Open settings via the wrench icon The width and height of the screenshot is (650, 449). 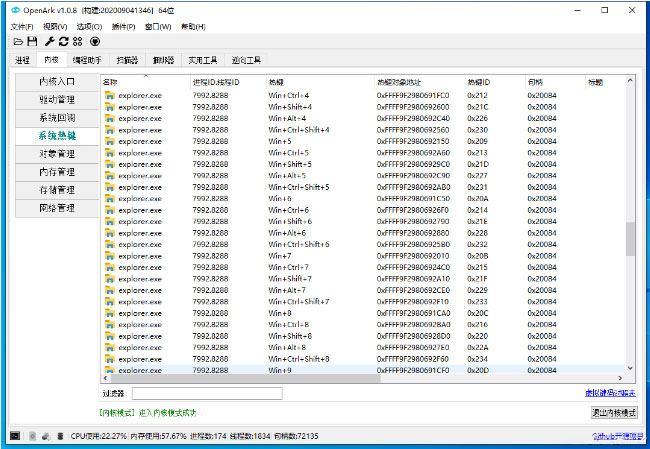click(49, 41)
